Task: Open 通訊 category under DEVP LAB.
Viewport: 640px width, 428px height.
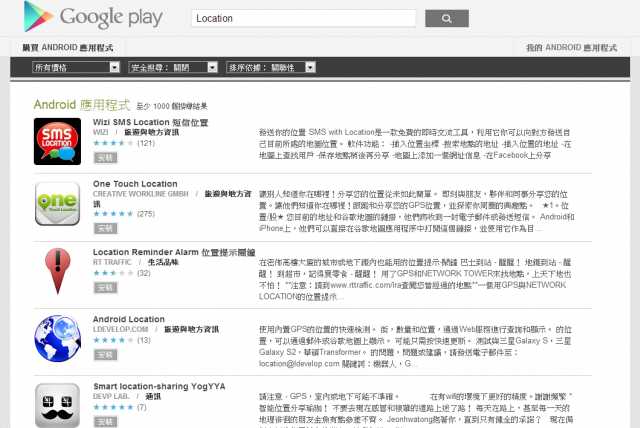Action: (x=153, y=396)
